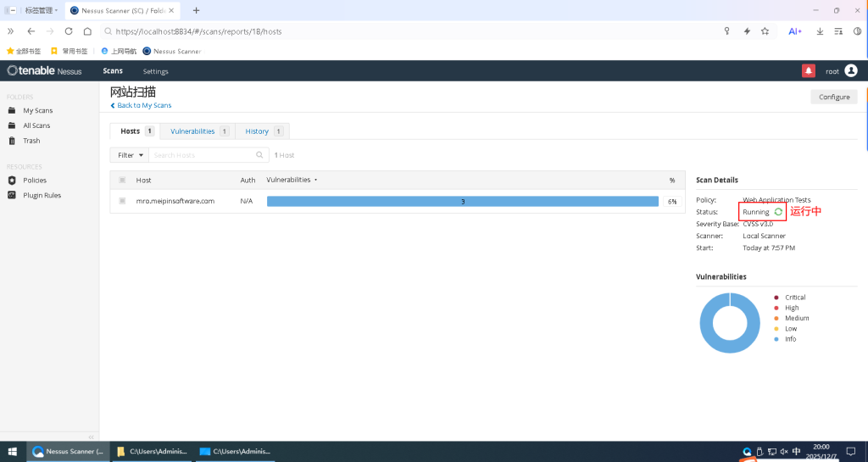The image size is (868, 462).
Task: Click the Tenable Nessus logo
Action: point(44,71)
